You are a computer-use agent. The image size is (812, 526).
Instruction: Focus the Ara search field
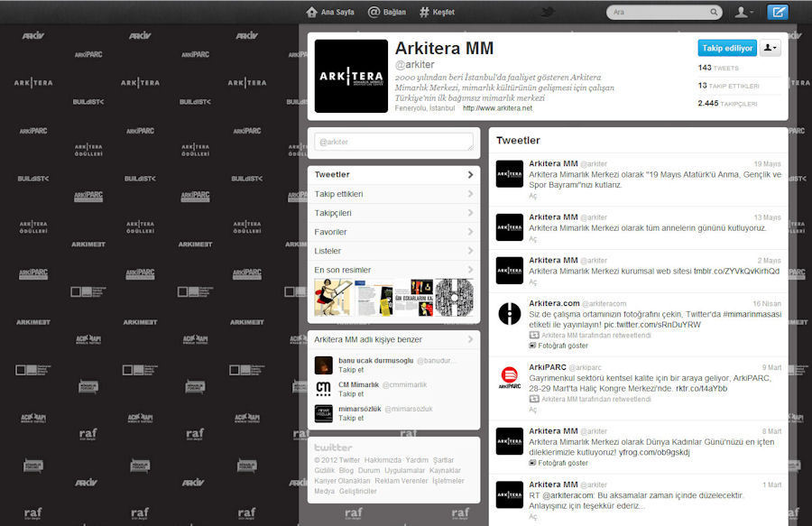click(664, 12)
